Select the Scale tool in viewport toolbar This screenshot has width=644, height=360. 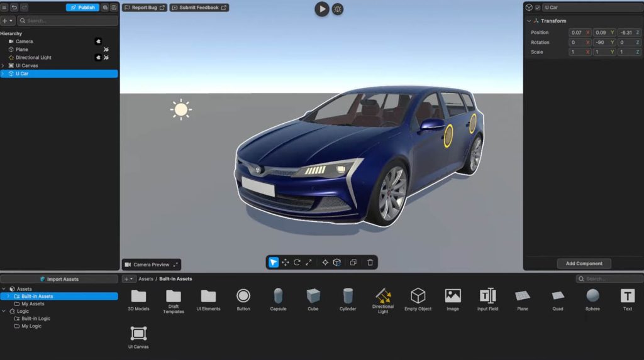(309, 263)
